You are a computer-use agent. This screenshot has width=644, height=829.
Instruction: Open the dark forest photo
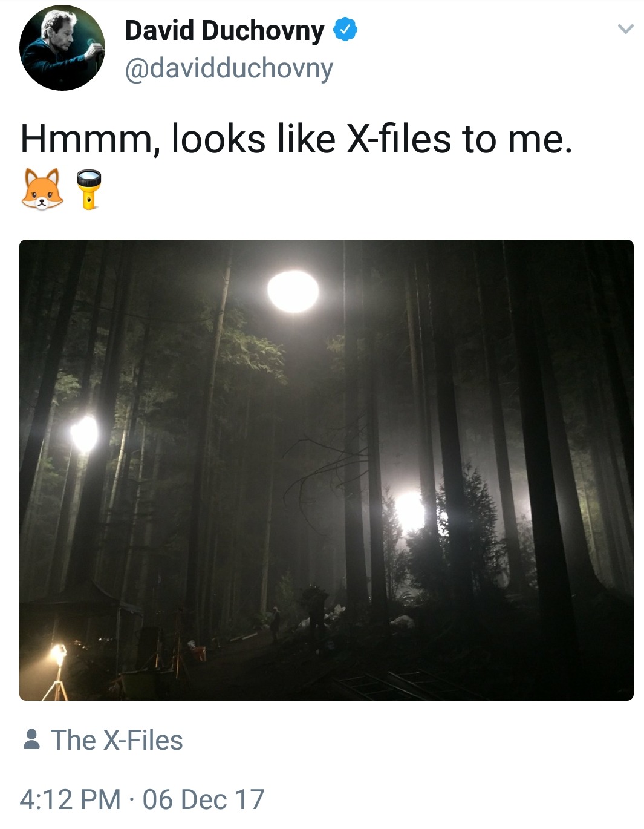[x=327, y=470]
